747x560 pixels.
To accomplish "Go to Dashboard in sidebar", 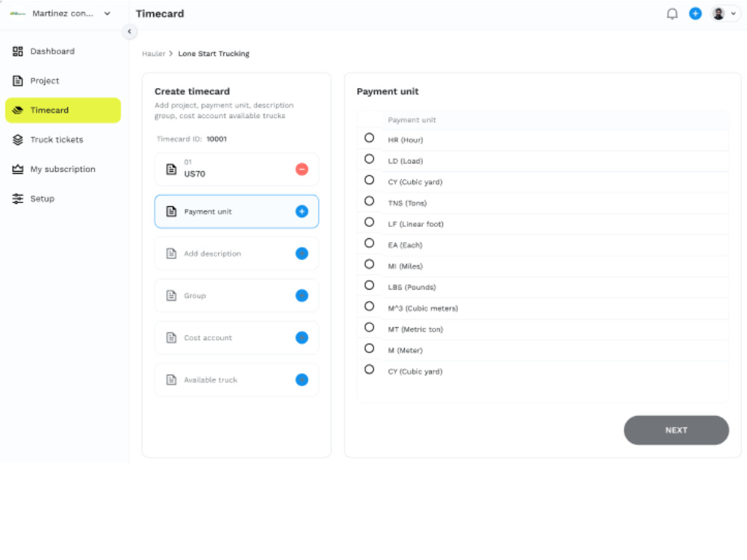I will tap(63, 52).
